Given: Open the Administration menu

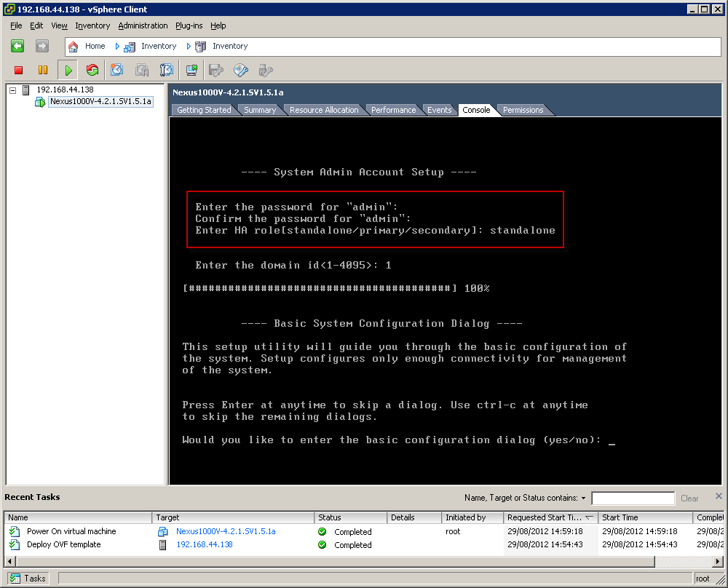Looking at the screenshot, I should tap(143, 25).
